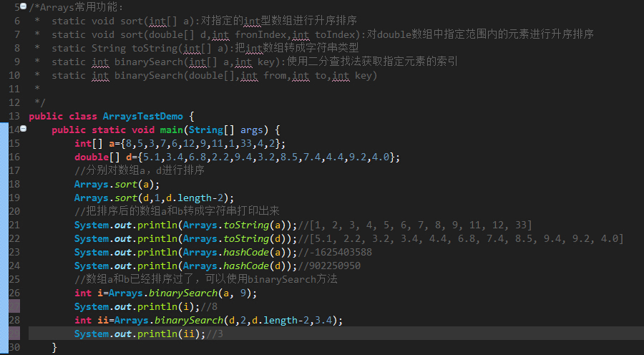Click comment value 902250950

click(335, 266)
